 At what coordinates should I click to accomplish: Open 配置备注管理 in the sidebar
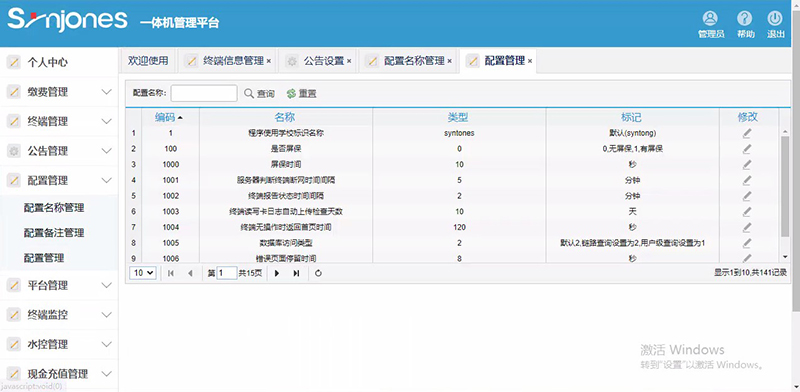(54, 233)
